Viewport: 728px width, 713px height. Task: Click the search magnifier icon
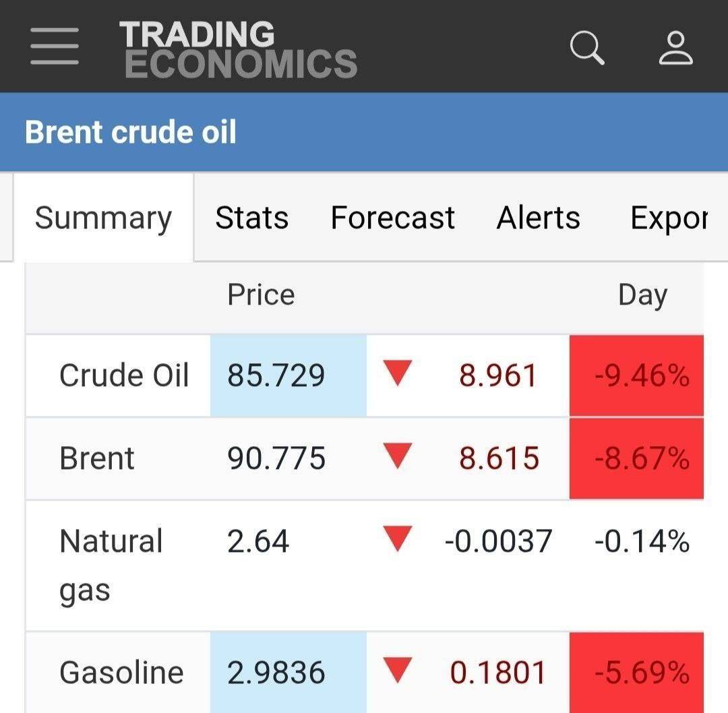click(586, 48)
